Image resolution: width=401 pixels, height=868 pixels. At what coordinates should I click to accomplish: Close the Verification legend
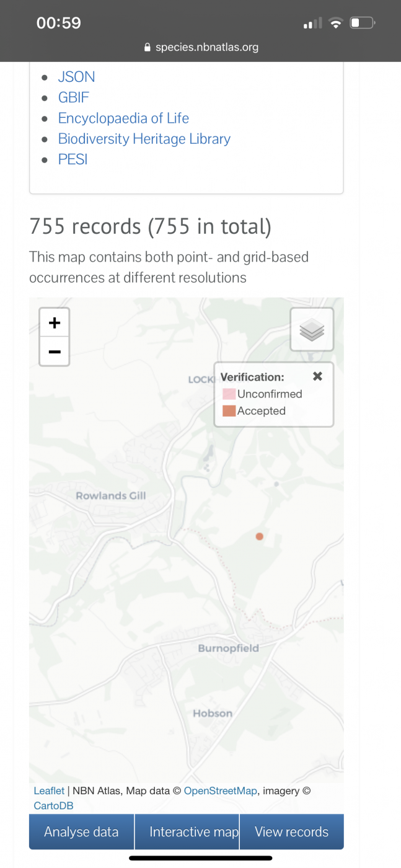[317, 376]
